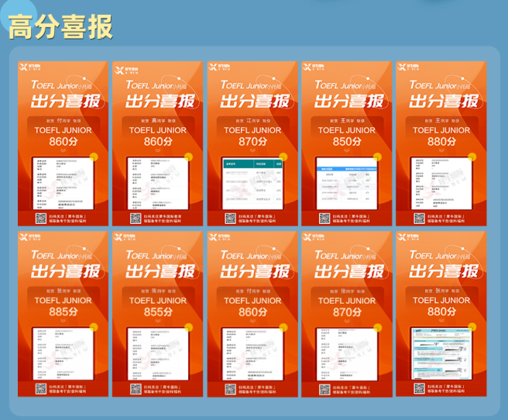
Task: Click the logo atop the 850分 poster
Action: 314,67
